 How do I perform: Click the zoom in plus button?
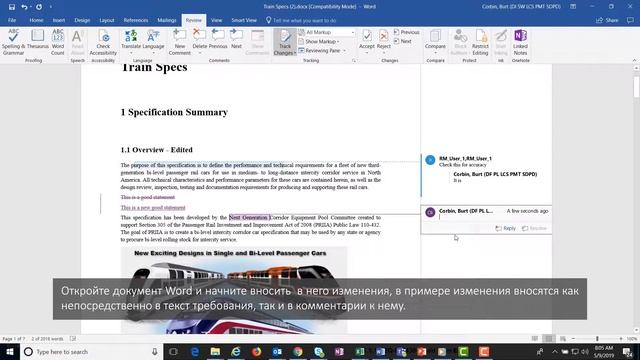[621, 339]
